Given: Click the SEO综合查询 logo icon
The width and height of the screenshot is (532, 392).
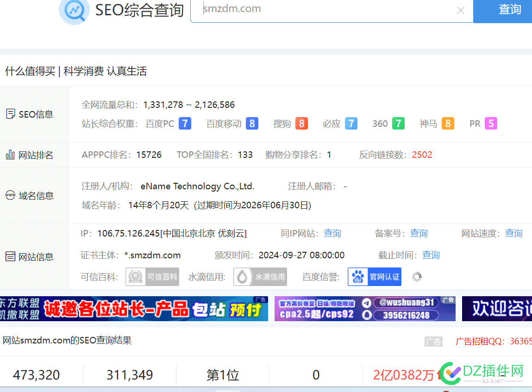Looking at the screenshot, I should click(x=74, y=11).
